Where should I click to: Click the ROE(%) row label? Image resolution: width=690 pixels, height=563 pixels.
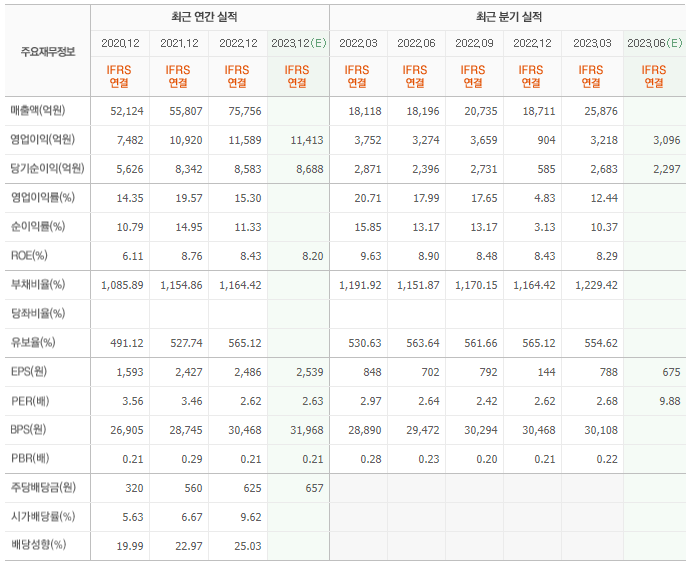[29, 256]
